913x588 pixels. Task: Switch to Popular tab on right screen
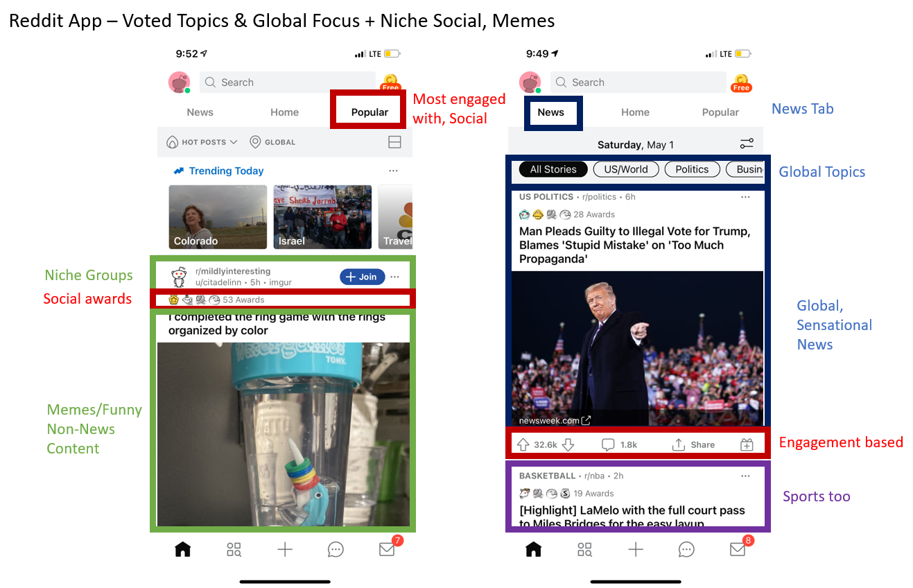tap(720, 112)
